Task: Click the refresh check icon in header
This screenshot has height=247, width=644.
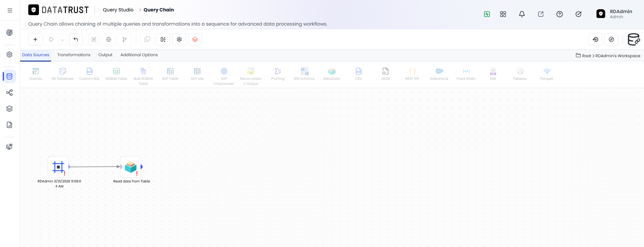Action: [x=578, y=14]
